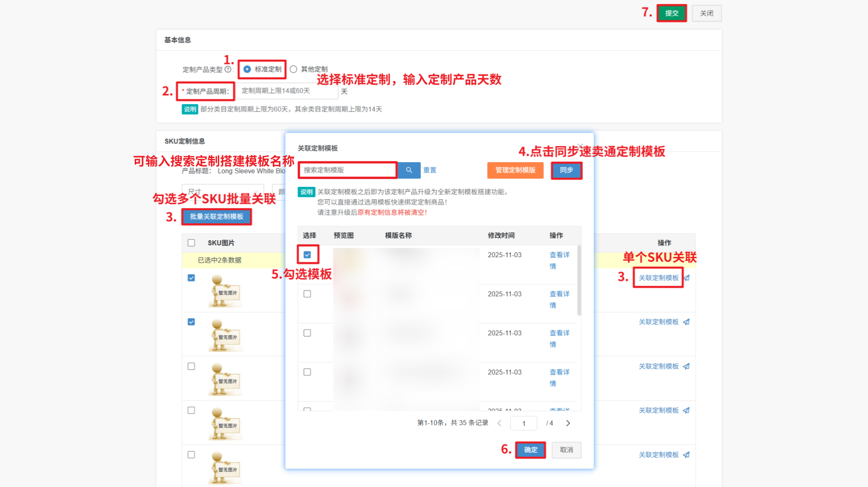Go to previous page of template list
868x487 pixels.
point(499,423)
